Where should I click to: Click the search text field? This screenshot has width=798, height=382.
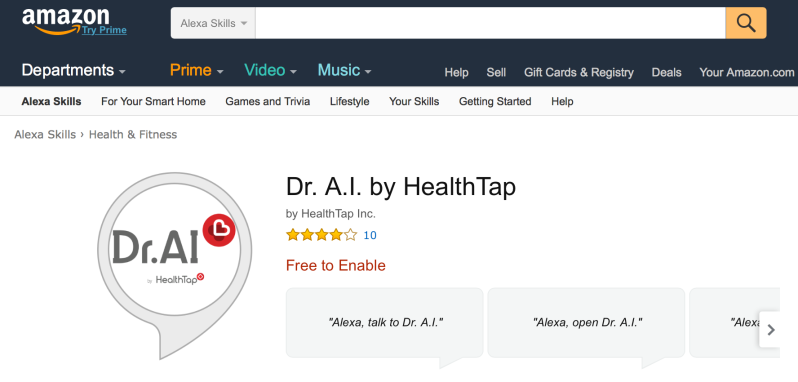(x=490, y=23)
